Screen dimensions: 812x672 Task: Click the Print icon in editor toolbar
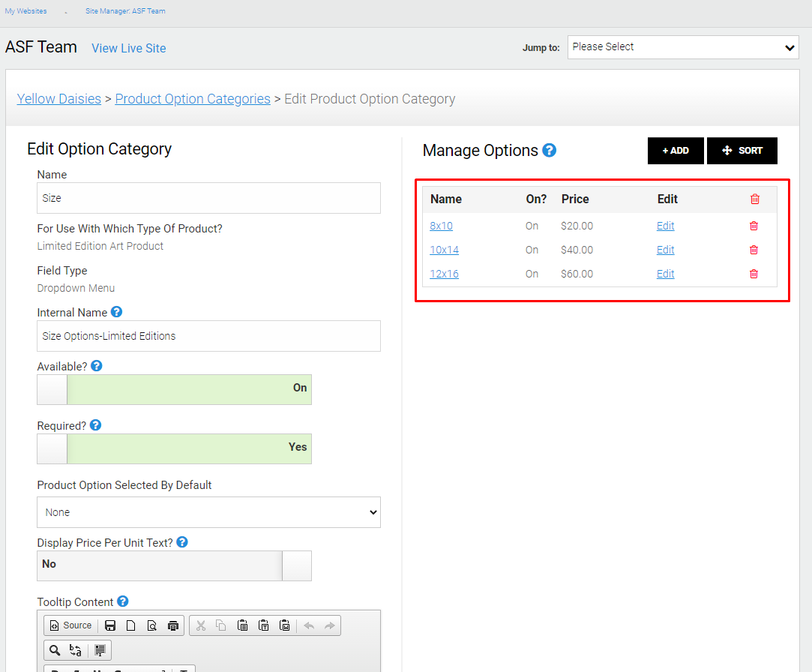pyautogui.click(x=173, y=625)
